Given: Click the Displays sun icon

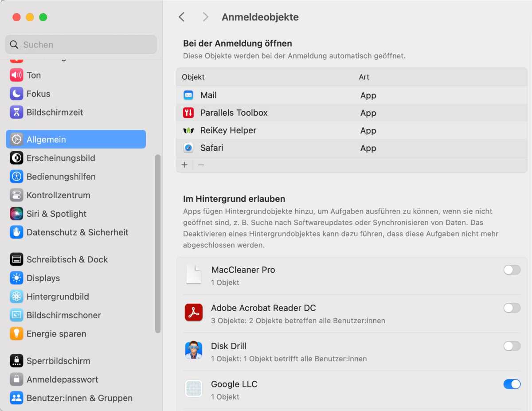Looking at the screenshot, I should point(16,278).
